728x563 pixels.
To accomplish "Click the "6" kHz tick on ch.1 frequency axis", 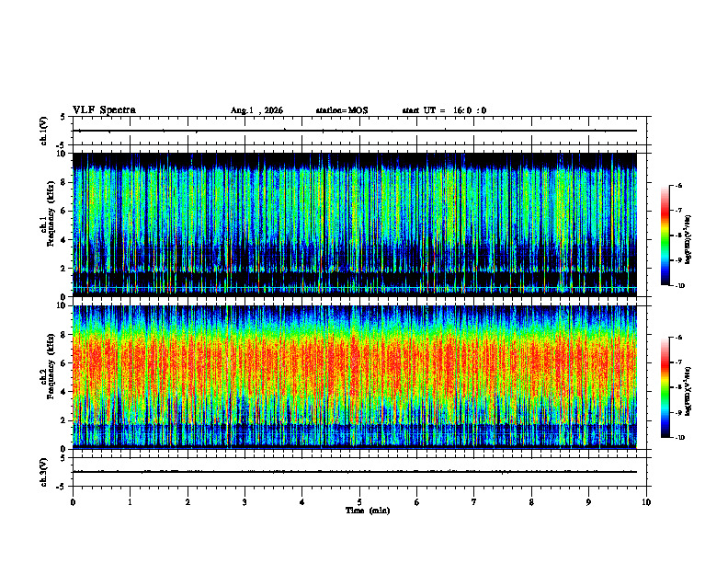I will pos(64,211).
